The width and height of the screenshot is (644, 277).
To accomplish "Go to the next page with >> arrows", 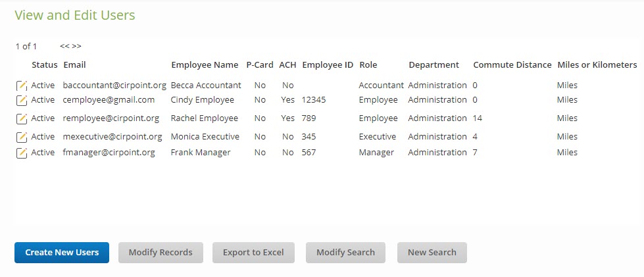I will pos(77,46).
